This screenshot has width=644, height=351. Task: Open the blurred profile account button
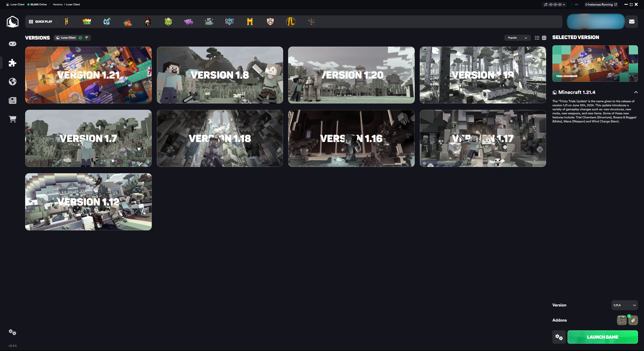coord(596,22)
